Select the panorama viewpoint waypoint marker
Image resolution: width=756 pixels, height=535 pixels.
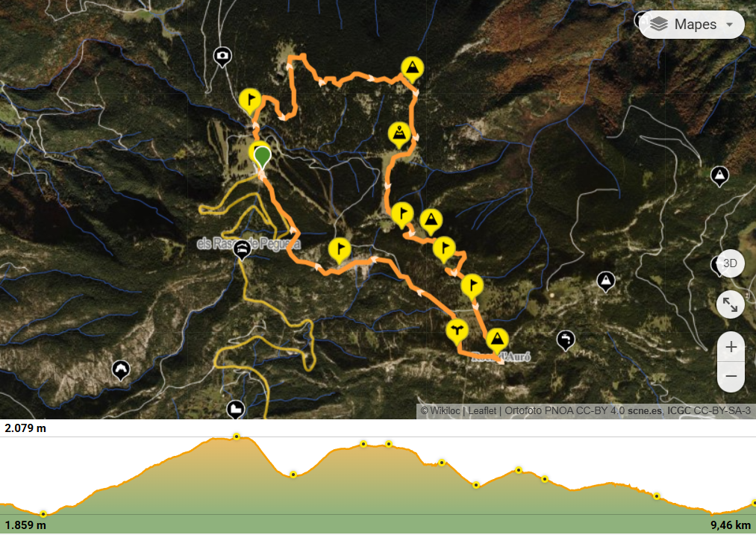[399, 135]
